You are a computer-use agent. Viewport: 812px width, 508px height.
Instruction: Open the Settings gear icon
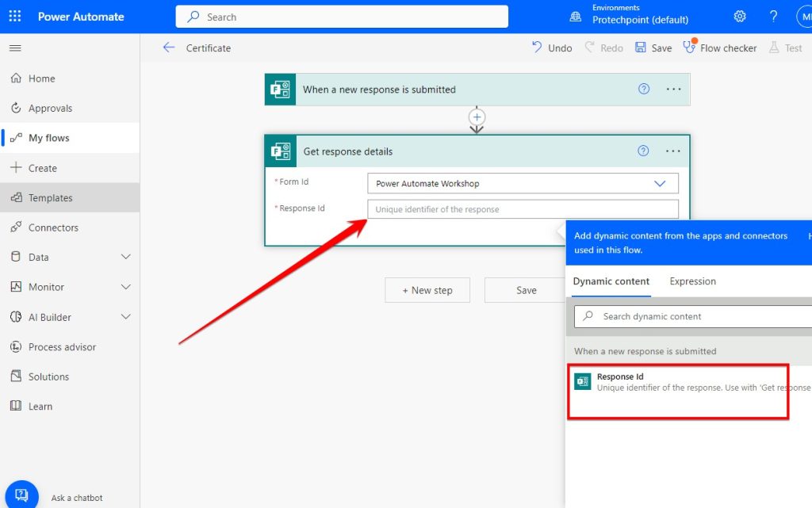pos(740,16)
